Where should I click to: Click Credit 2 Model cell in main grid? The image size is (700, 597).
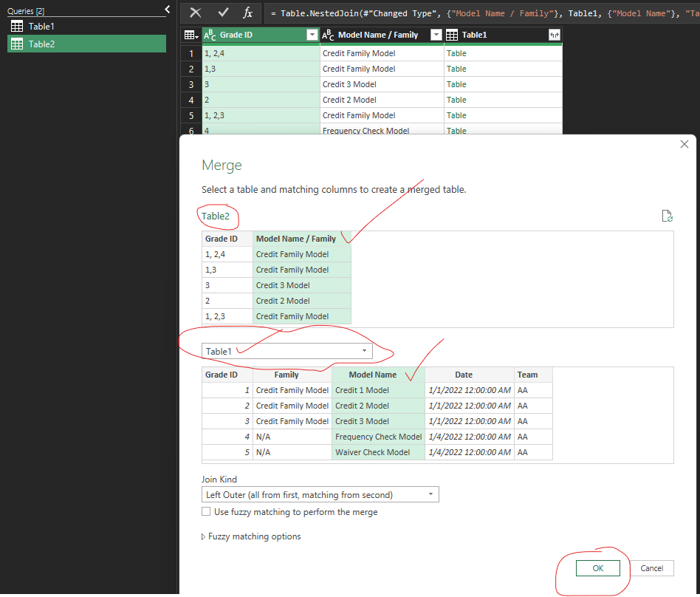(x=382, y=100)
